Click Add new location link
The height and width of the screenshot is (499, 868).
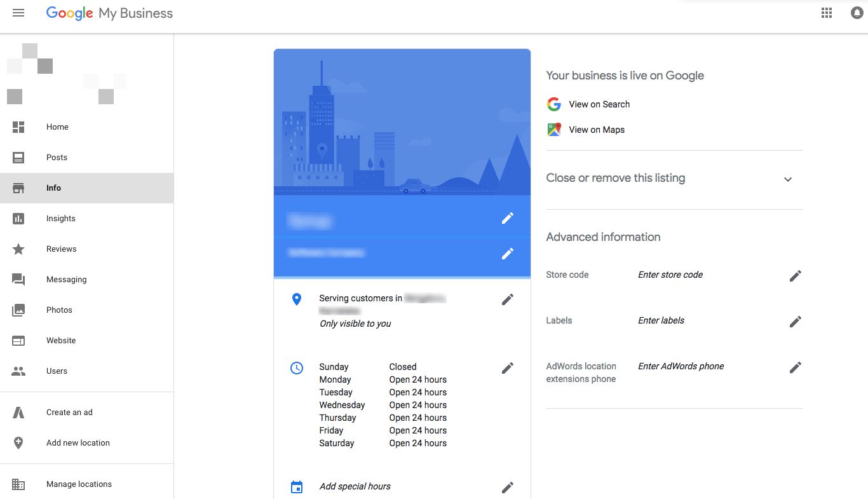pos(78,443)
